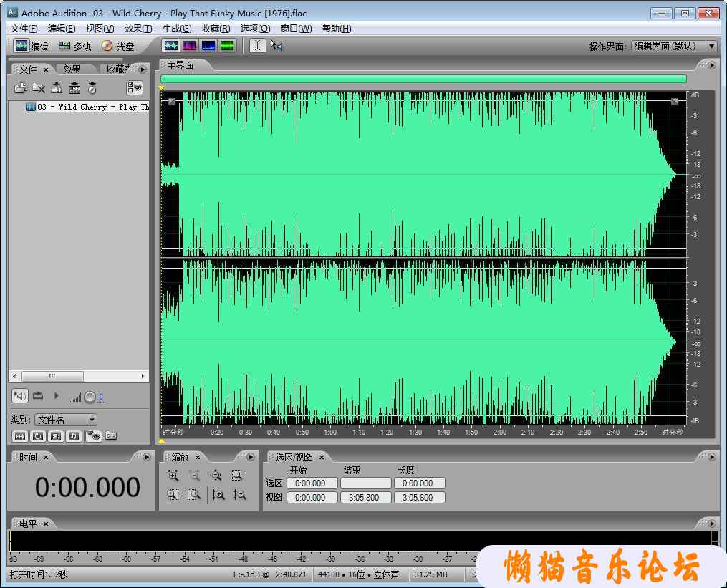The image size is (727, 588).
Task: Toggle the auto-play speaker button
Action: tap(20, 396)
